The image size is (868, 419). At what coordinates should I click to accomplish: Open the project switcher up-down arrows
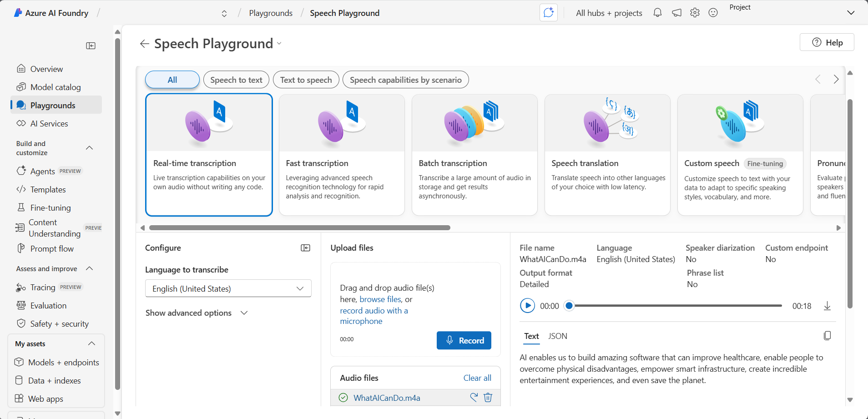pyautogui.click(x=224, y=13)
